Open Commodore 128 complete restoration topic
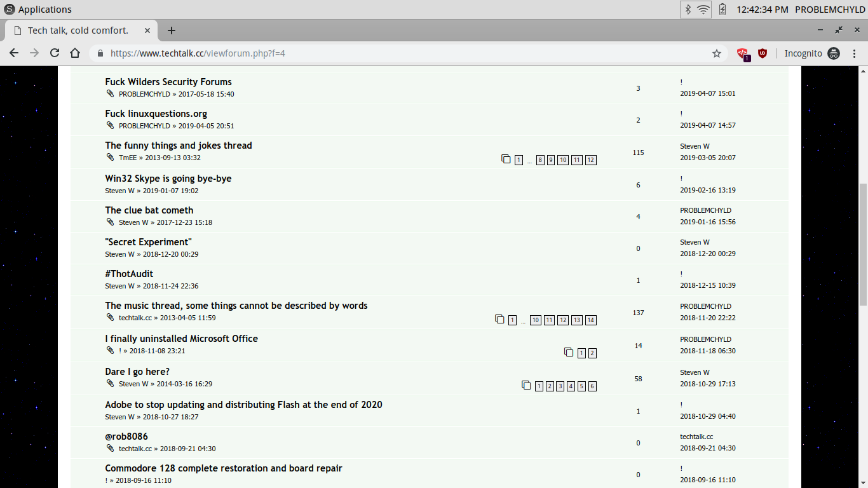The height and width of the screenshot is (488, 868). click(224, 468)
